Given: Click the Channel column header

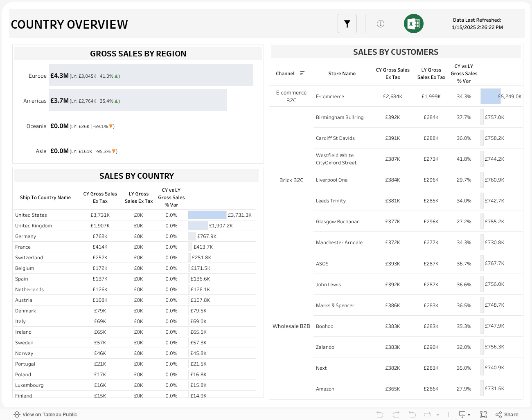Looking at the screenshot, I should point(285,74).
